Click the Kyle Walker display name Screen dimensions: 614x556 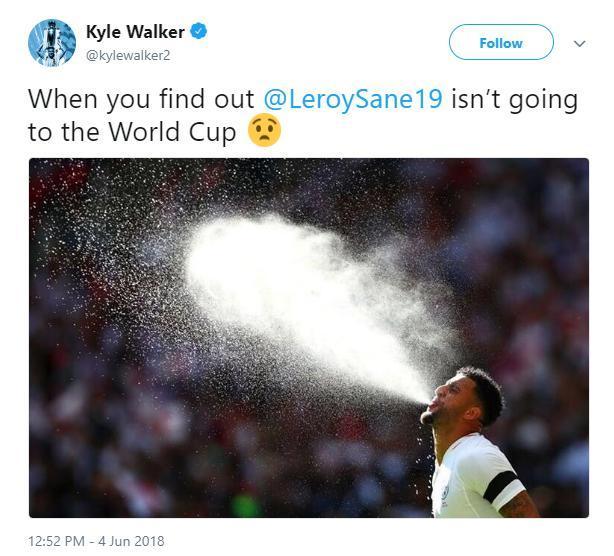pos(135,32)
